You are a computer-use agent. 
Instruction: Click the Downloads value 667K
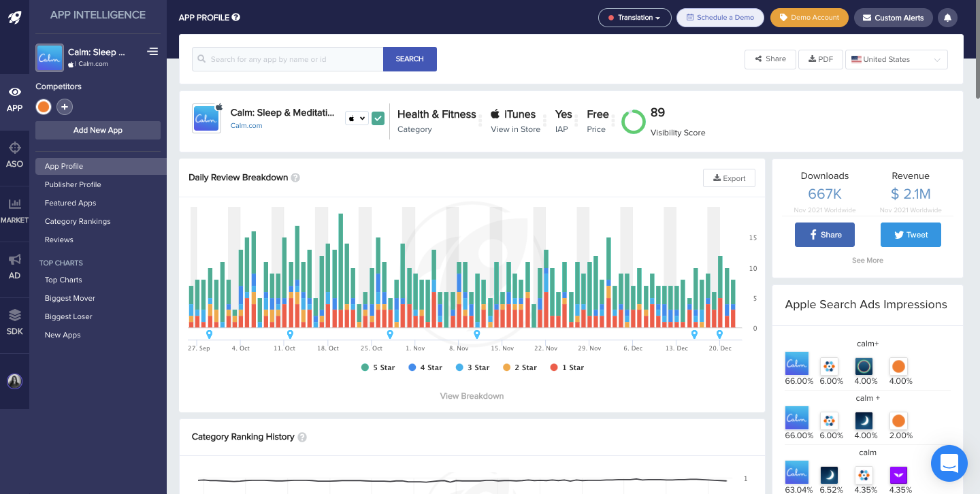pos(825,195)
